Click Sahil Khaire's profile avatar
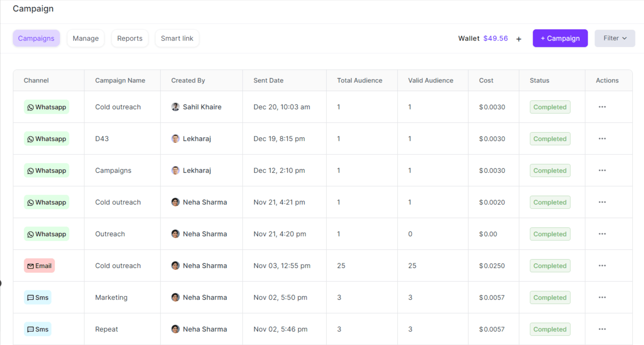The width and height of the screenshot is (644, 345). 175,107
